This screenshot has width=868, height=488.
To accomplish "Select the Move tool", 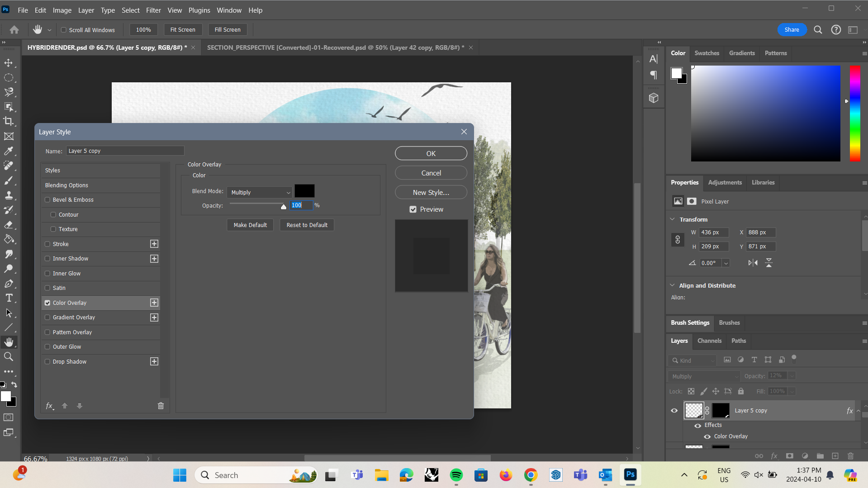I will click(x=9, y=63).
